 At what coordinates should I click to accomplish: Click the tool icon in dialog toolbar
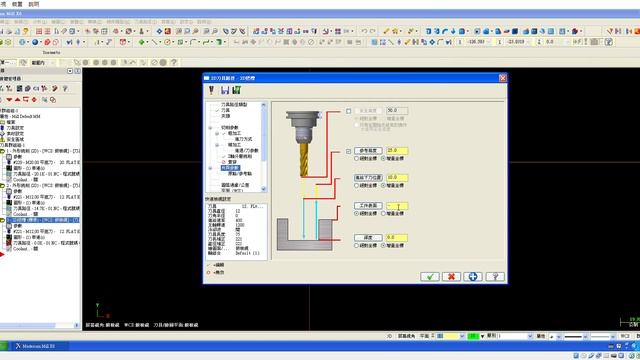pos(211,90)
